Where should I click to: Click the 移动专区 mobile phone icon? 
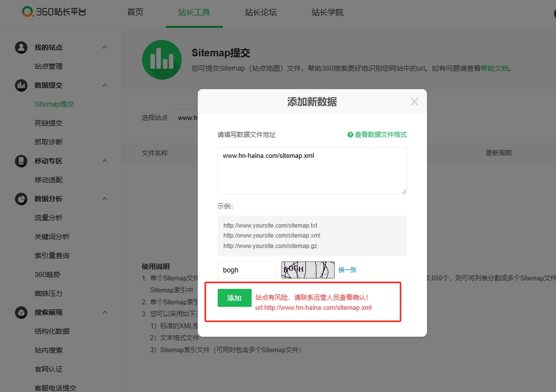[21, 161]
